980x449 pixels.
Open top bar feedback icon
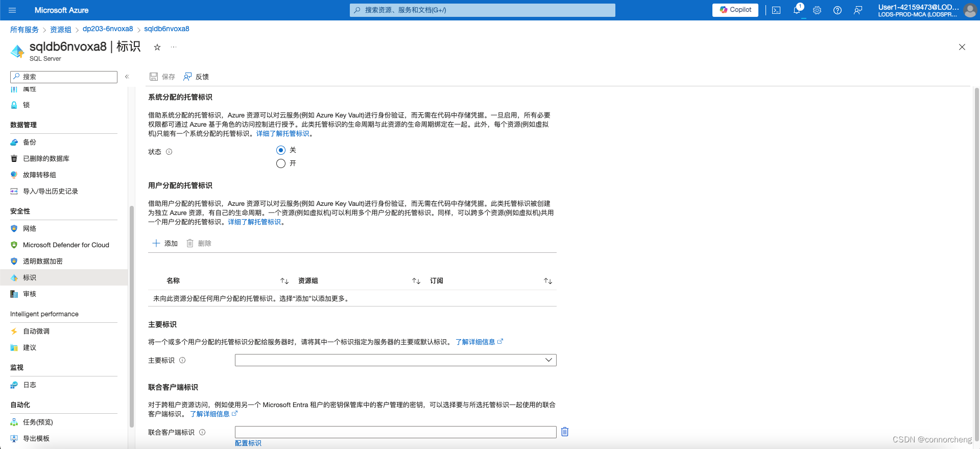[x=858, y=10]
